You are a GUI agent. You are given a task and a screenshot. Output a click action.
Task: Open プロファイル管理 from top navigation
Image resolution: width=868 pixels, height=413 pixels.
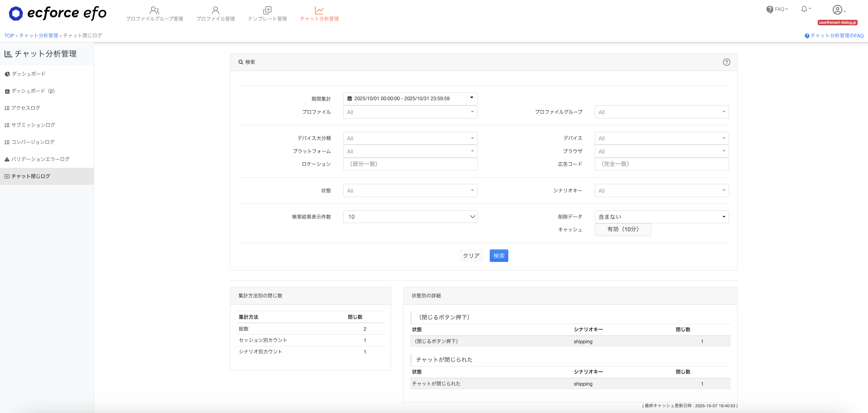[x=215, y=14]
